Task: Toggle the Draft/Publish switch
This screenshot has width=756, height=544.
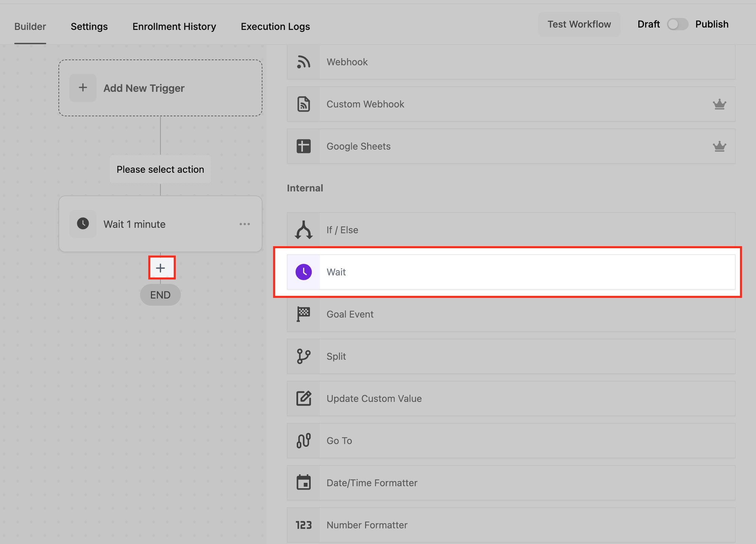Action: [677, 24]
